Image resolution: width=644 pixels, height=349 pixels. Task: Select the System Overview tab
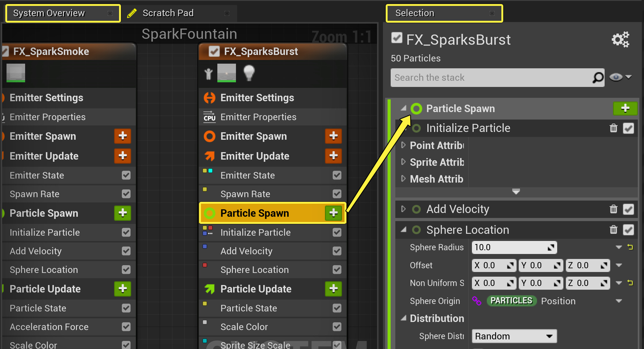[x=49, y=13]
